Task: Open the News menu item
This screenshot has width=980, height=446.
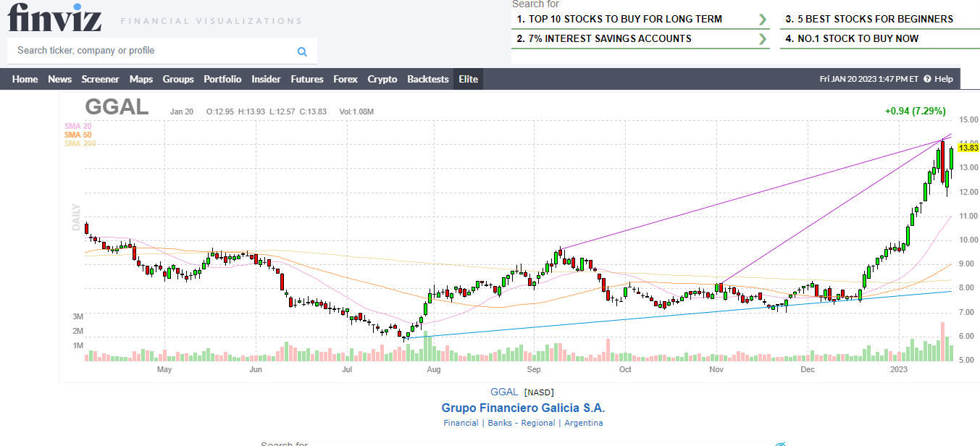Action: [59, 79]
